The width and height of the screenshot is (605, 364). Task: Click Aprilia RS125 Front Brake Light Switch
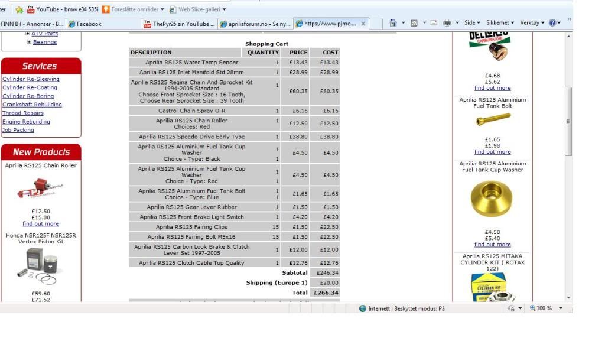click(x=192, y=217)
